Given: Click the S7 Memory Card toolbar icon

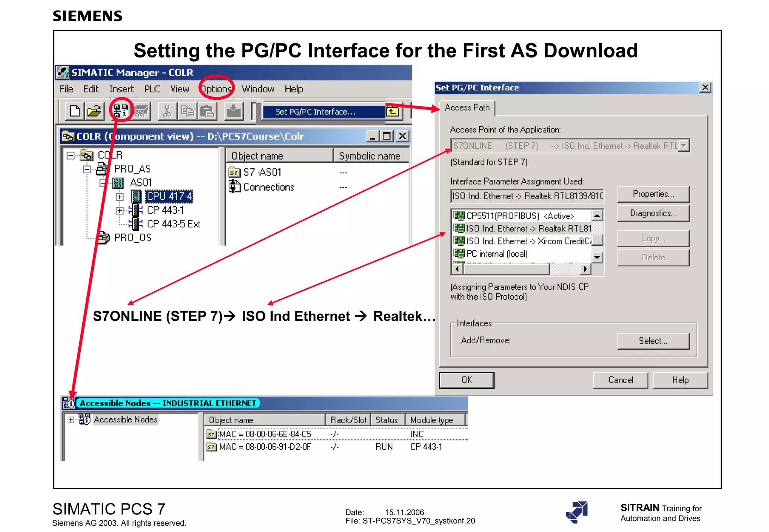Looking at the screenshot, I should 141,111.
